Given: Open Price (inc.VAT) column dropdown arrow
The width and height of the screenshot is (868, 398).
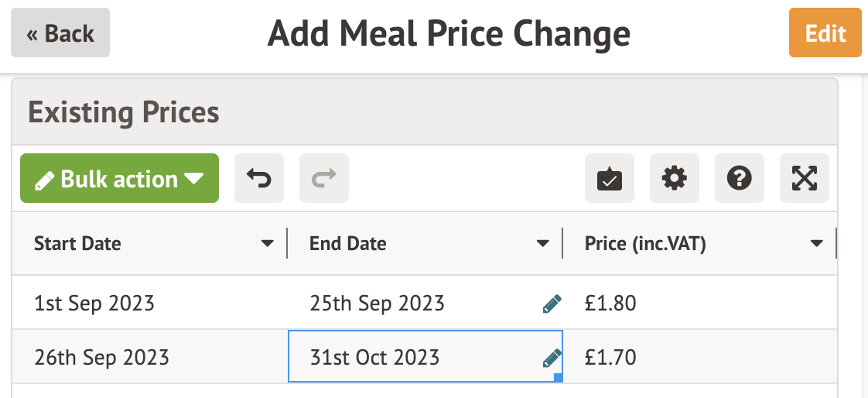Looking at the screenshot, I should point(816,244).
